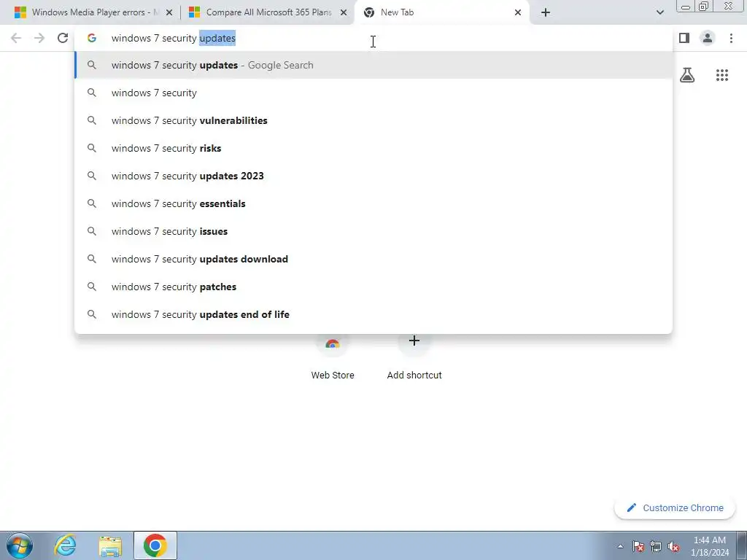
Task: Click the Google G icon in address bar
Action: 91,38
